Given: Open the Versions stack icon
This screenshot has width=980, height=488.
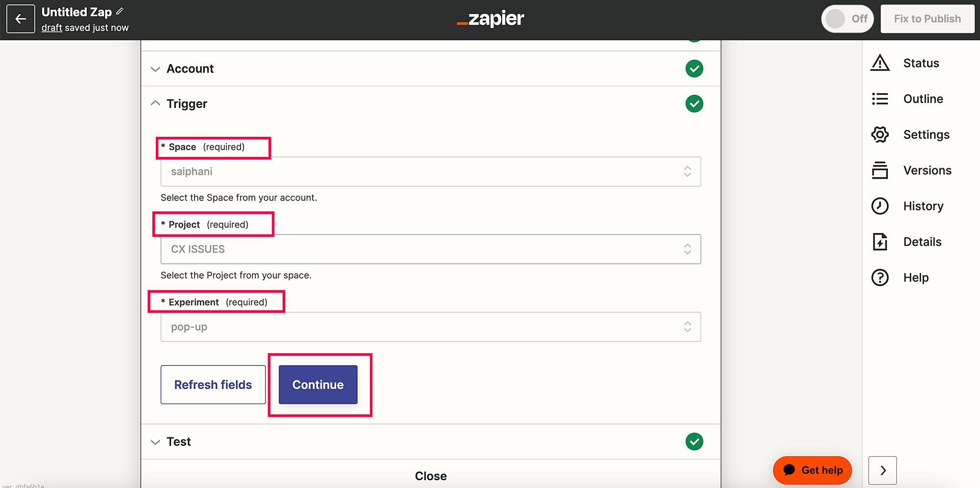Looking at the screenshot, I should pos(880,170).
